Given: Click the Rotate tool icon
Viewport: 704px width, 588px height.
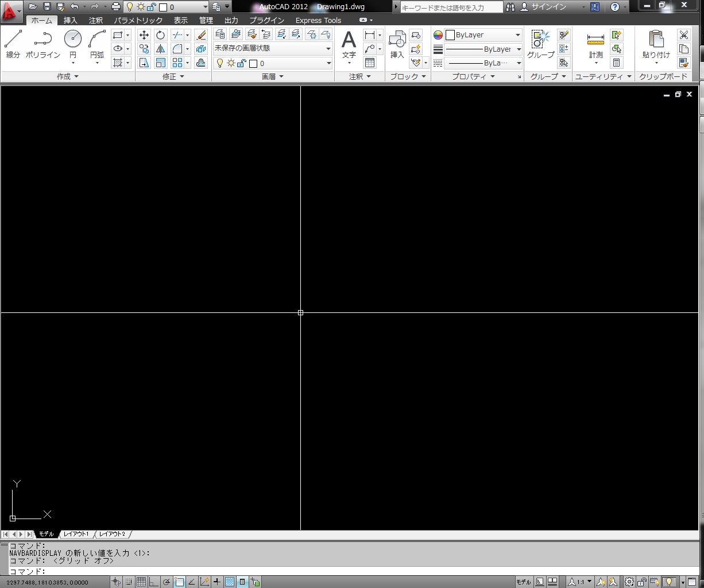Looking at the screenshot, I should (x=161, y=35).
